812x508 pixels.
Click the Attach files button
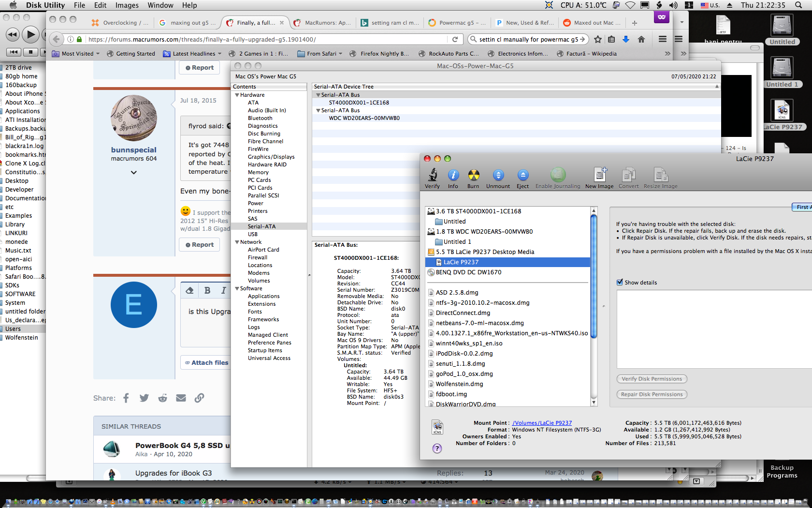pyautogui.click(x=206, y=363)
